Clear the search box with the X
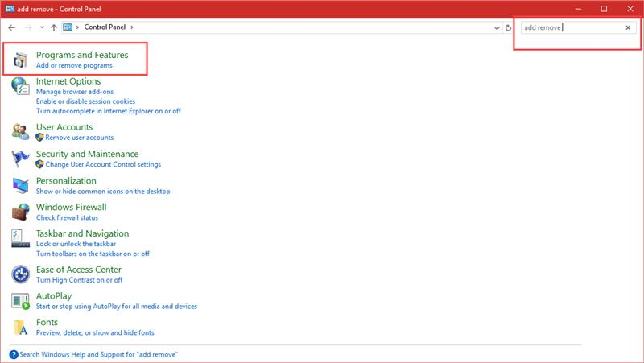Viewport: 644px width, 363px height. 628,27
